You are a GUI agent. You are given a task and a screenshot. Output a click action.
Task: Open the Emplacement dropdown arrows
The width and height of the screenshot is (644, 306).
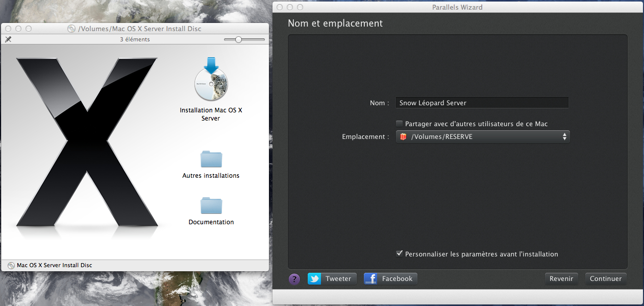pyautogui.click(x=564, y=136)
